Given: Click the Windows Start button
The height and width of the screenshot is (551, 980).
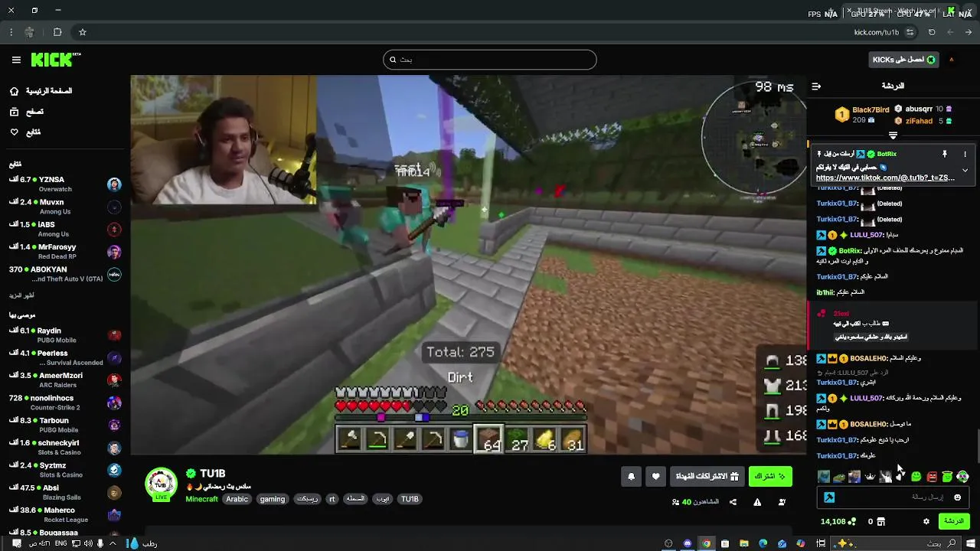Looking at the screenshot, I should 971,543.
